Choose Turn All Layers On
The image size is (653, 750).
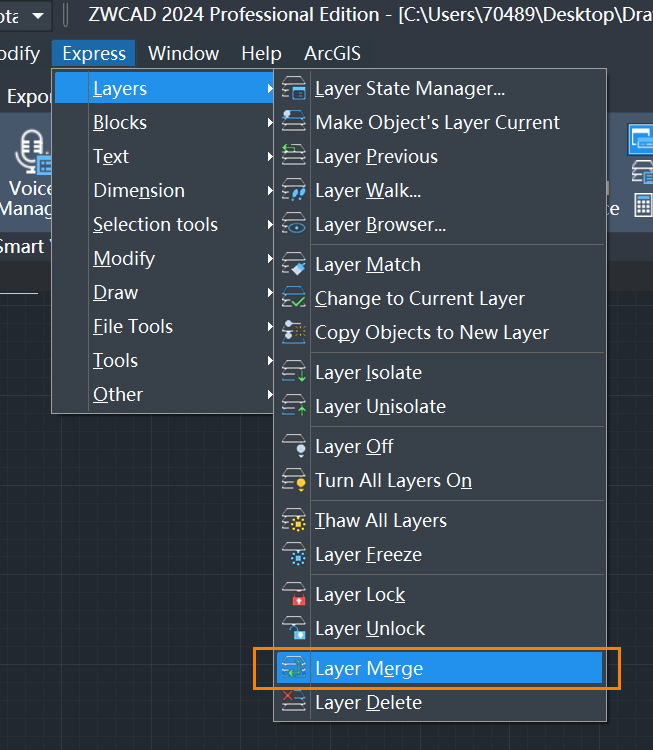pos(440,480)
